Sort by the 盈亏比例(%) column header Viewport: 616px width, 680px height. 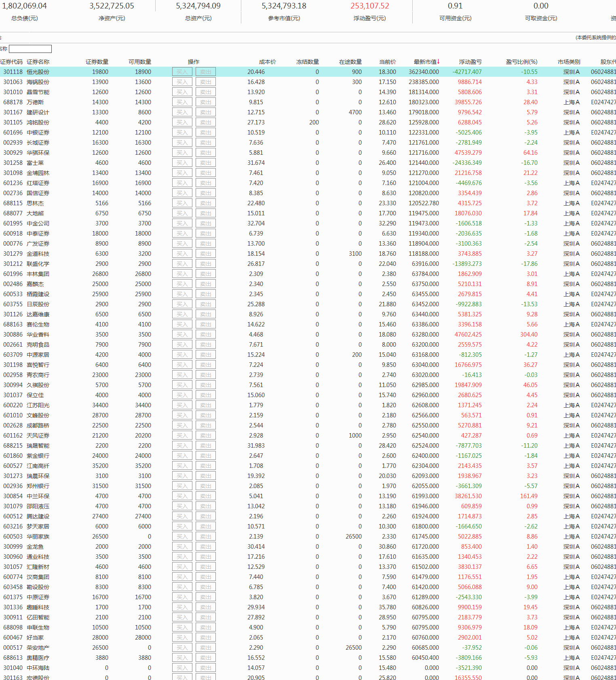pos(522,62)
